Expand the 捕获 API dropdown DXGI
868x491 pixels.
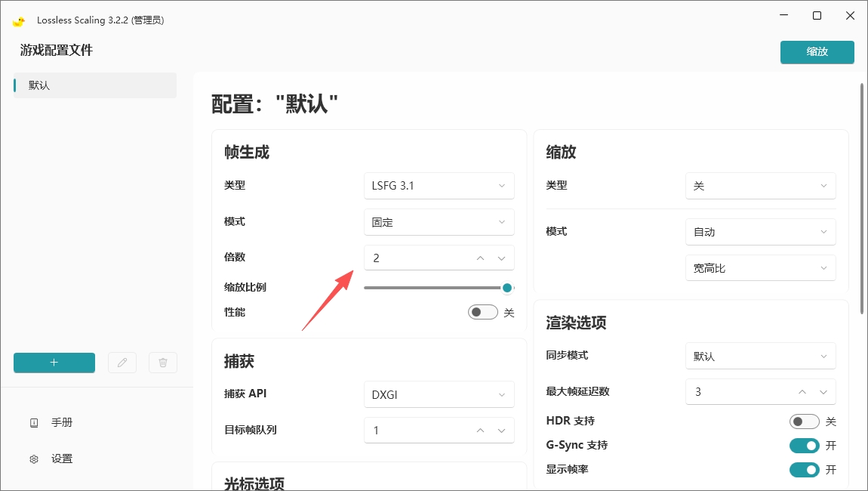pos(439,394)
